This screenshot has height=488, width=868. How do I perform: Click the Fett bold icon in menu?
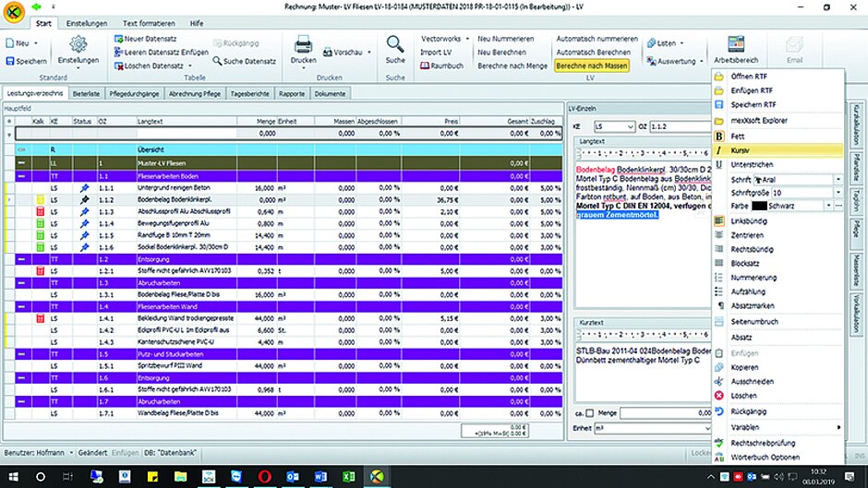(721, 136)
